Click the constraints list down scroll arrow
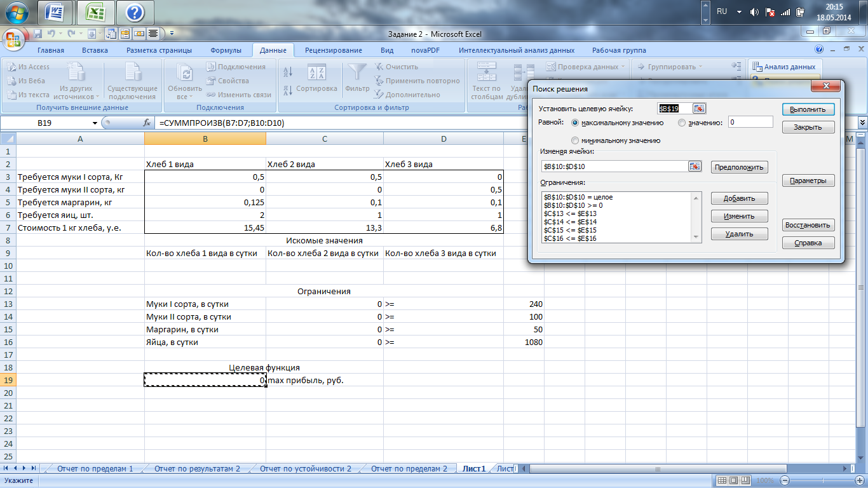Viewport: 868px width, 488px height. point(696,237)
